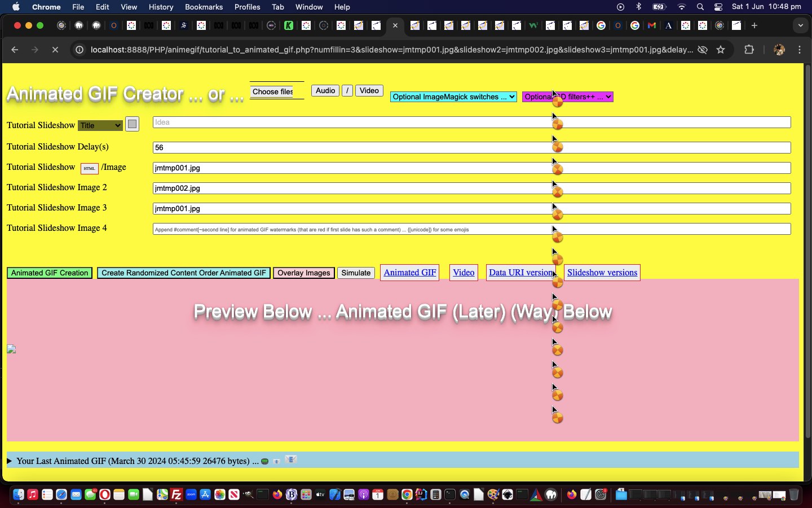Click the HTML icon button beside /Image

[x=89, y=168]
